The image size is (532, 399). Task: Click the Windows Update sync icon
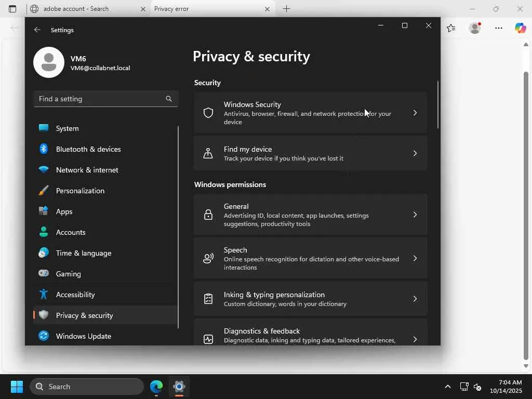[x=44, y=336]
